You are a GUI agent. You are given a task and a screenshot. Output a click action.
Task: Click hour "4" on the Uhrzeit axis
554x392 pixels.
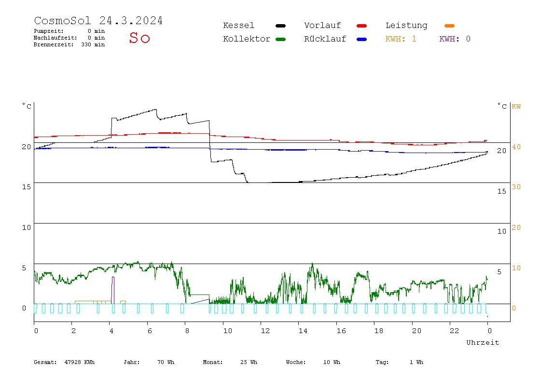click(x=111, y=331)
